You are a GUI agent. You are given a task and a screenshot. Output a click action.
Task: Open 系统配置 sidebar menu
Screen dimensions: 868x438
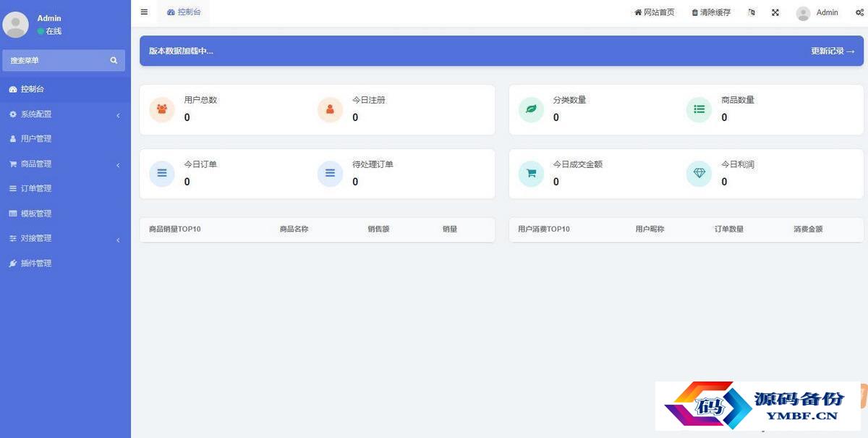65,114
